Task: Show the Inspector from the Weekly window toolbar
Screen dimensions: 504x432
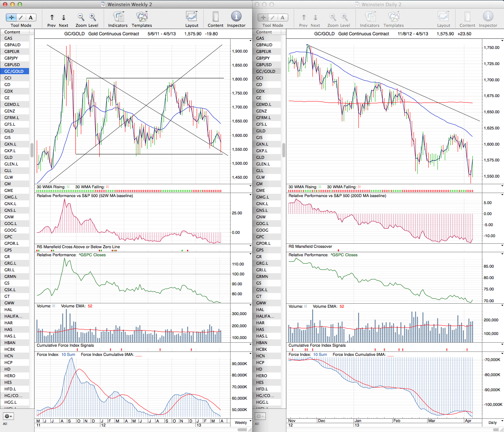Action: point(236,17)
